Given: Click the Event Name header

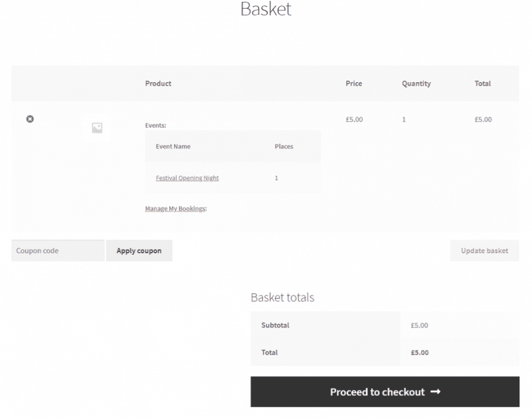Looking at the screenshot, I should pyautogui.click(x=173, y=147).
